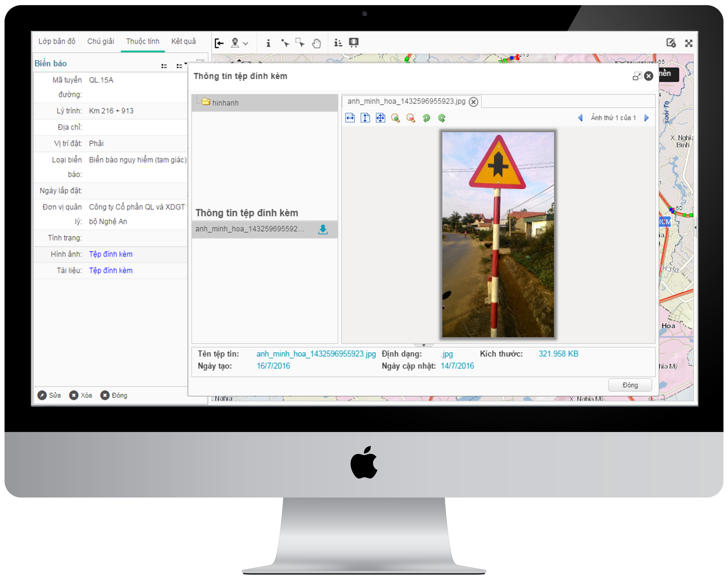The height and width of the screenshot is (581, 728).
Task: Click the sign photo preview
Action: tap(498, 234)
